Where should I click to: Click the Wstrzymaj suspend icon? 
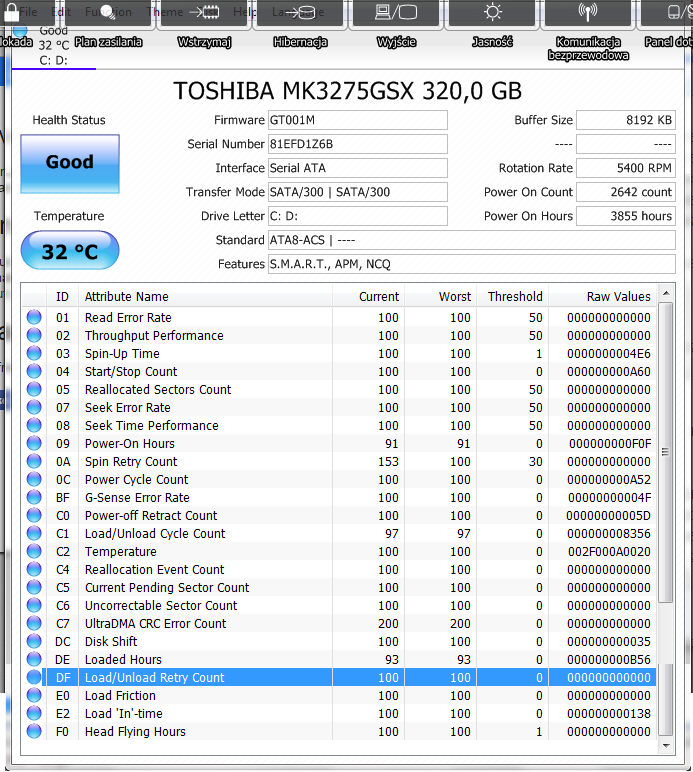[204, 12]
